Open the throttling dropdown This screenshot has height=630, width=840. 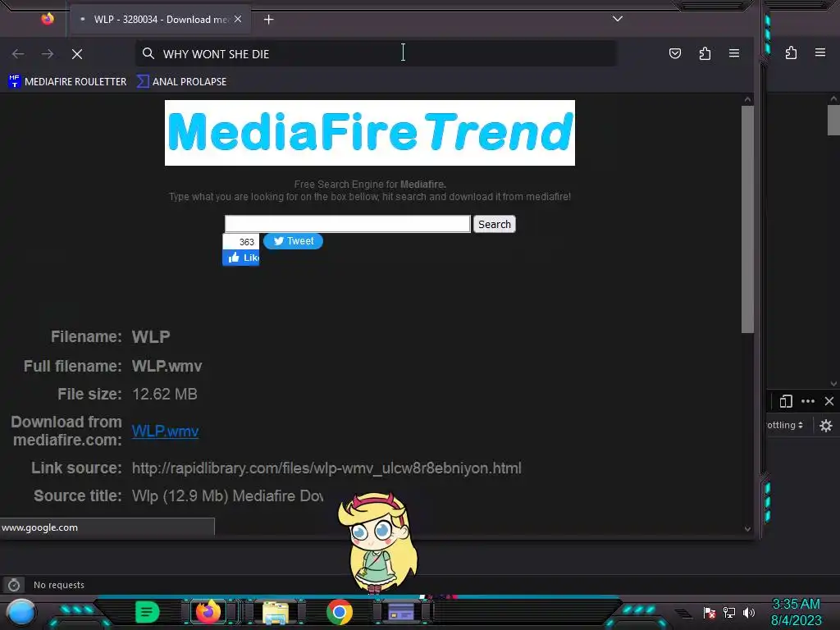point(785,426)
